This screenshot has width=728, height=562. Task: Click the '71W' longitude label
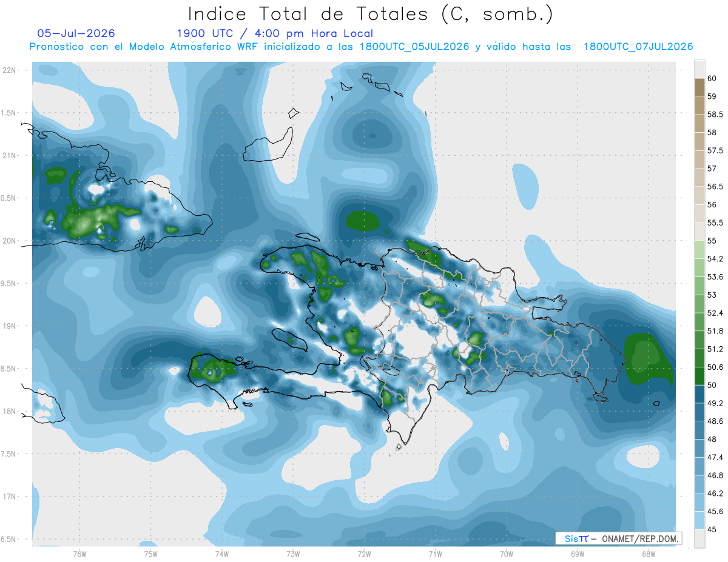(x=435, y=554)
